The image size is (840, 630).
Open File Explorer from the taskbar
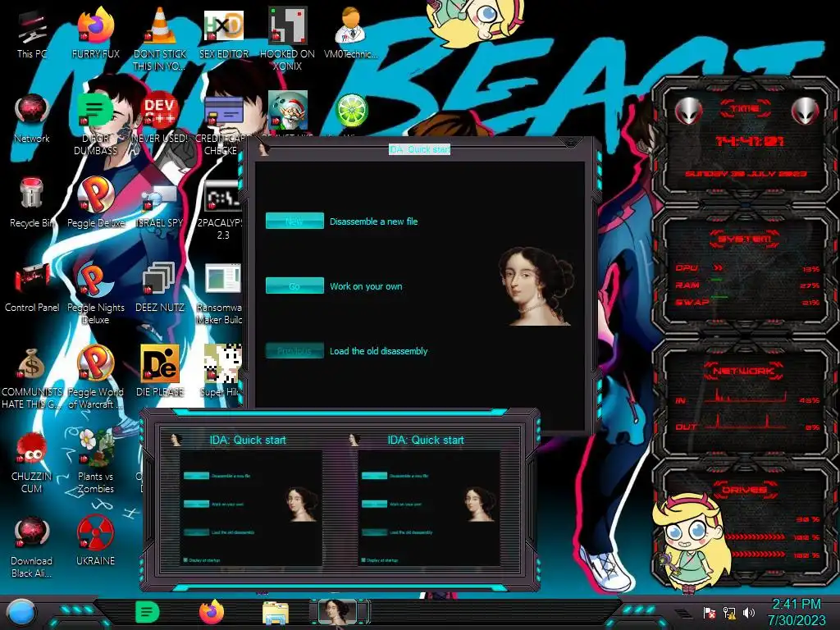click(276, 613)
